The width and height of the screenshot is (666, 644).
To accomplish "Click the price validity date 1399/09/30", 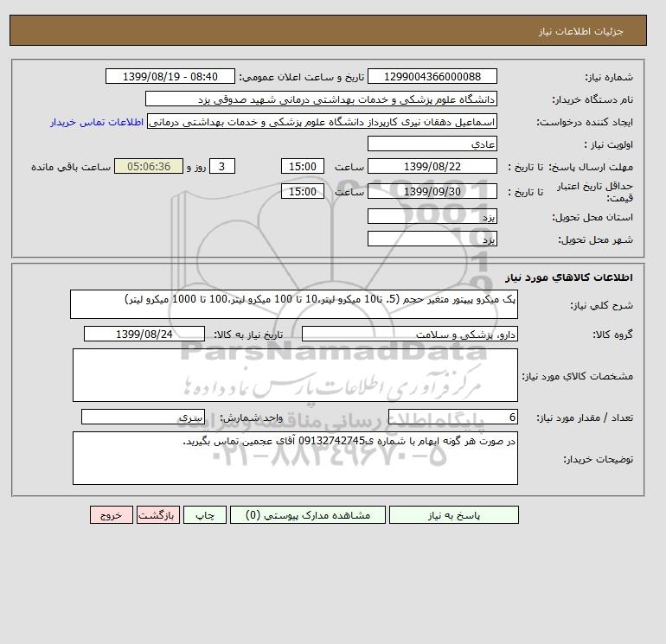I will (x=432, y=191).
